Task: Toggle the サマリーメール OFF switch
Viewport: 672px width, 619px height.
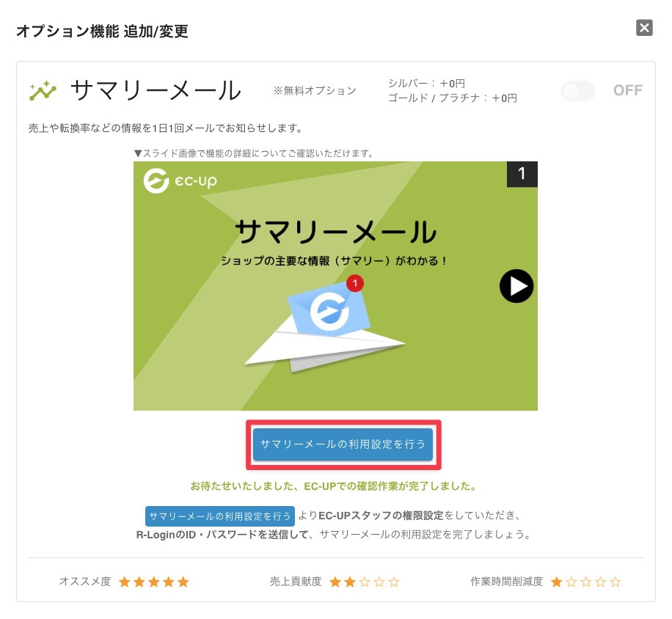Action: [578, 90]
